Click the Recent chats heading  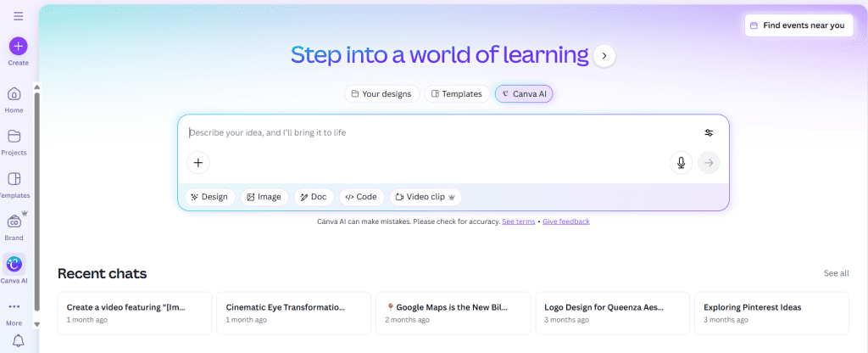pyautogui.click(x=103, y=273)
